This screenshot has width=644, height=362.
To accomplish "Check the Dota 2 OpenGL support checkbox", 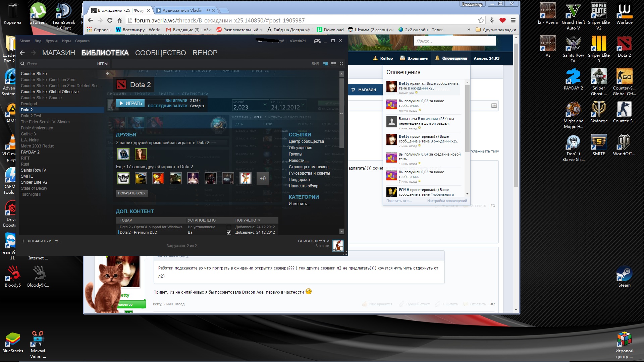I will click(229, 227).
